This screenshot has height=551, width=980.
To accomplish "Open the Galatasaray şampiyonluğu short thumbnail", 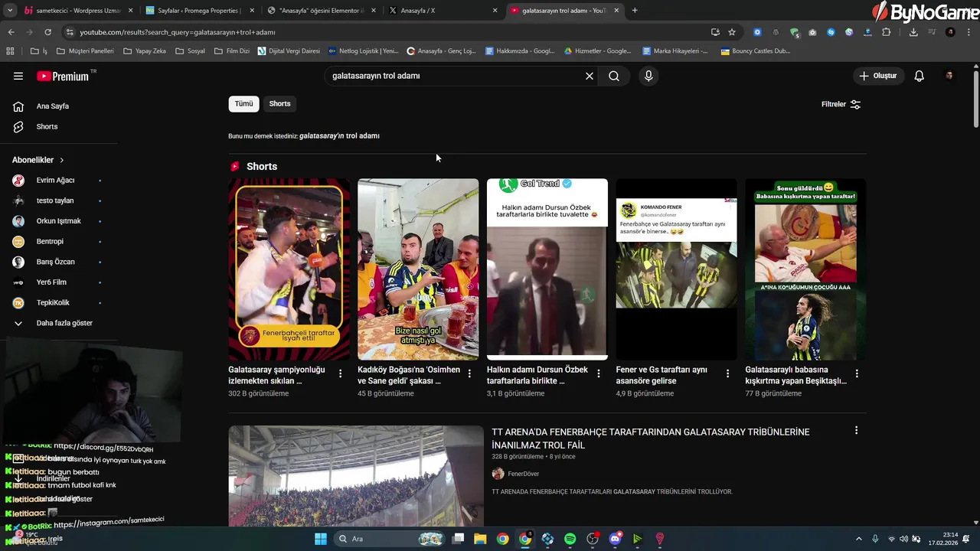I will point(289,269).
